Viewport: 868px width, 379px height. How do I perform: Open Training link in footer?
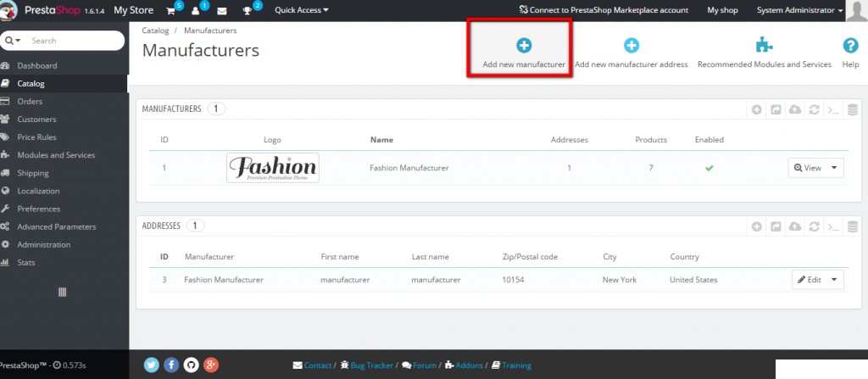pyautogui.click(x=511, y=365)
